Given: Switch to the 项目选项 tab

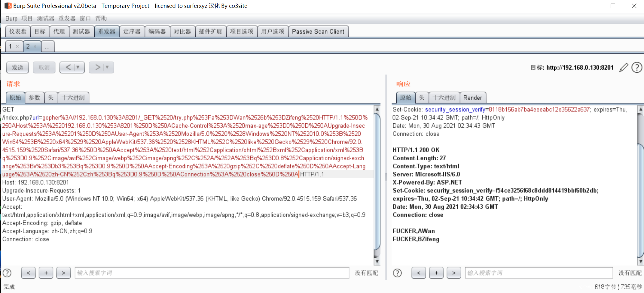Looking at the screenshot, I should coord(242,32).
